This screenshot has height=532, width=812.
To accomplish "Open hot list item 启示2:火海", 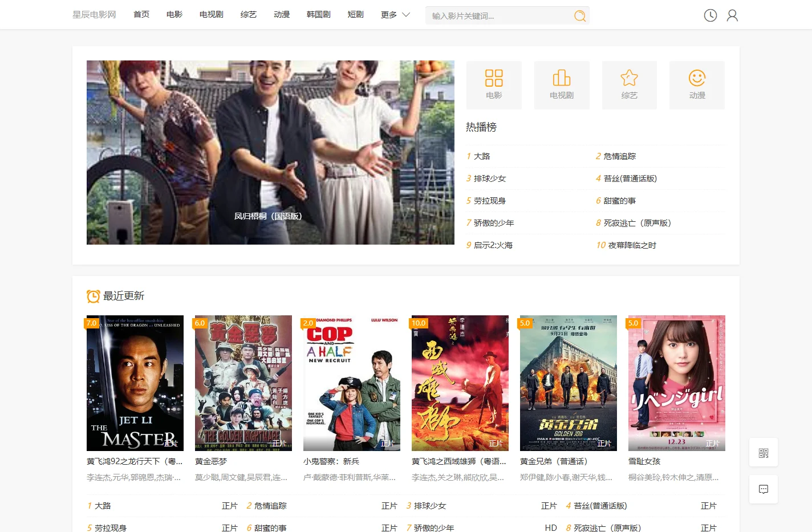I will tap(493, 245).
